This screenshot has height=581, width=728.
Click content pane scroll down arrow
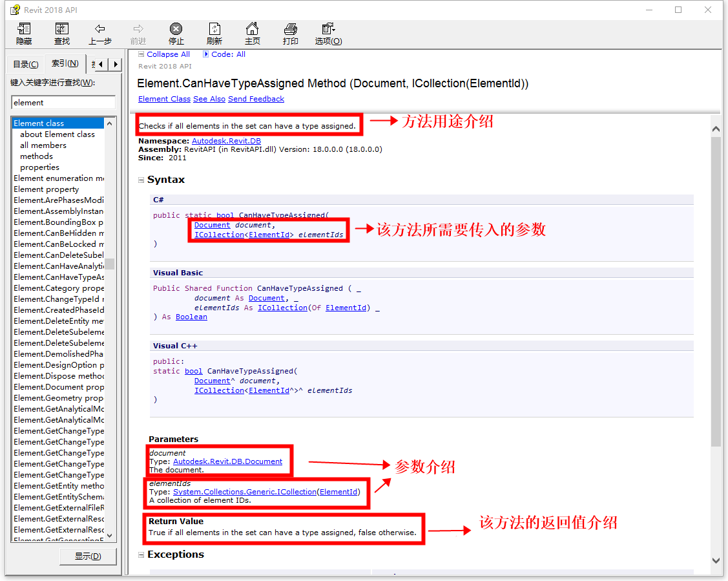716,560
